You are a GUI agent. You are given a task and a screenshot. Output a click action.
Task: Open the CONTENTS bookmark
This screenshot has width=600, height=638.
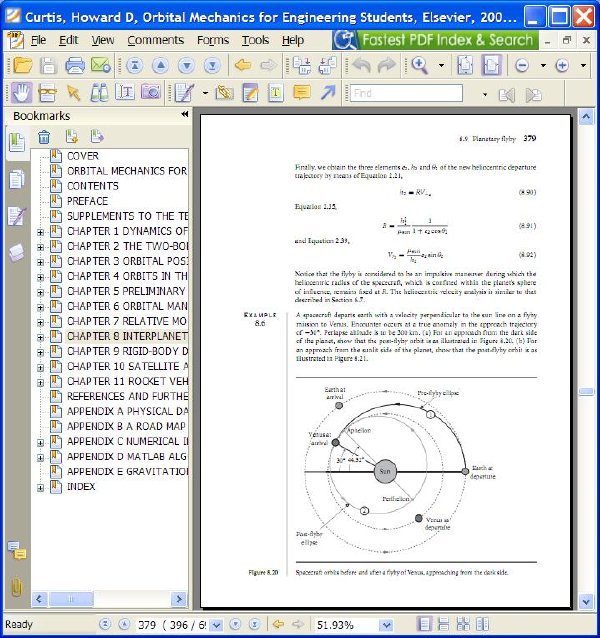(x=93, y=186)
